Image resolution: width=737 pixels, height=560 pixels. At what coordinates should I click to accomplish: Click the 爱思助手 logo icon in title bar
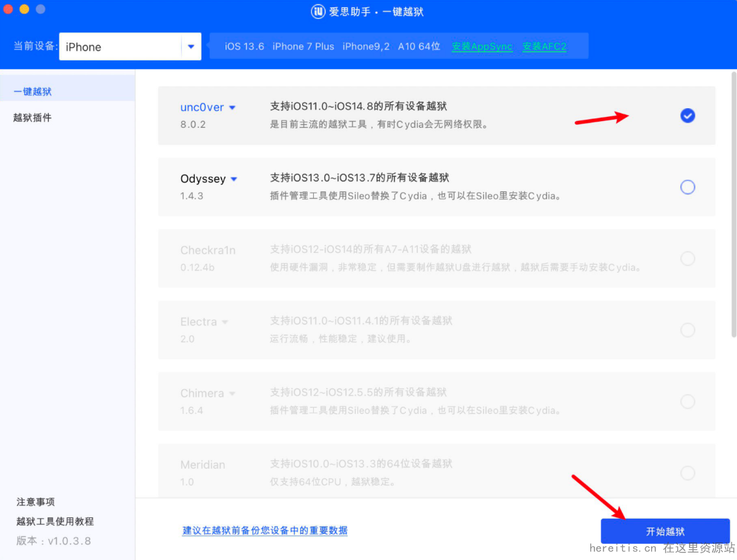318,11
